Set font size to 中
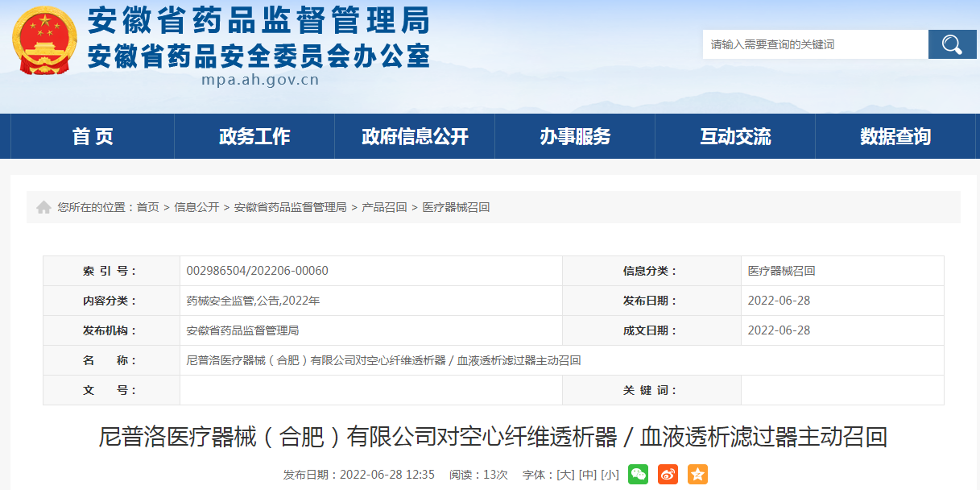This screenshot has height=490, width=980. click(x=588, y=475)
